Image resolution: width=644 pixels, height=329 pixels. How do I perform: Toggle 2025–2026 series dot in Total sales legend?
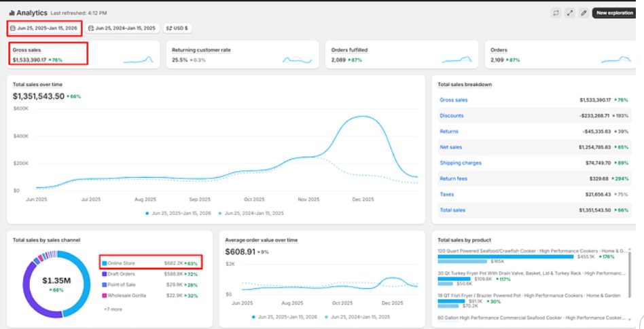[147, 213]
